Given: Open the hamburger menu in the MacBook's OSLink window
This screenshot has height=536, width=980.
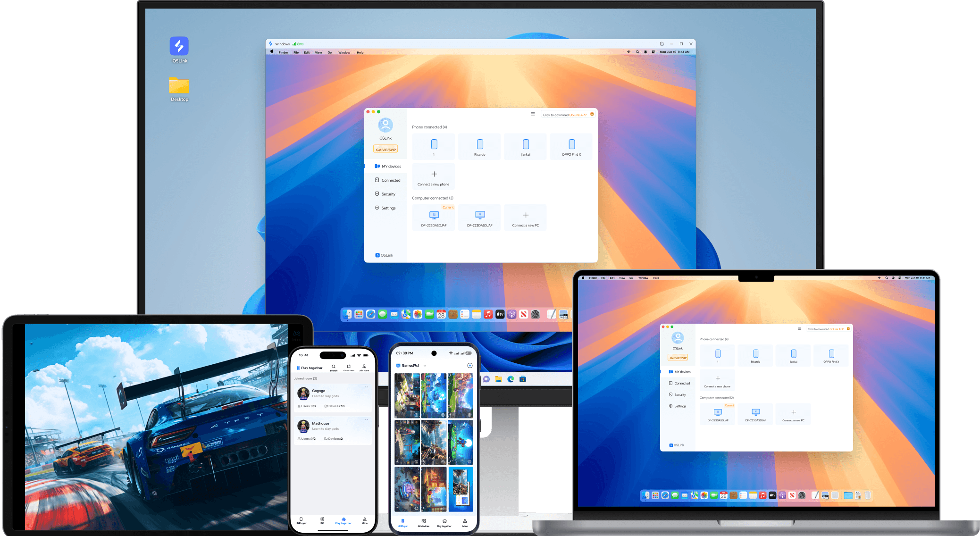Looking at the screenshot, I should (x=799, y=328).
